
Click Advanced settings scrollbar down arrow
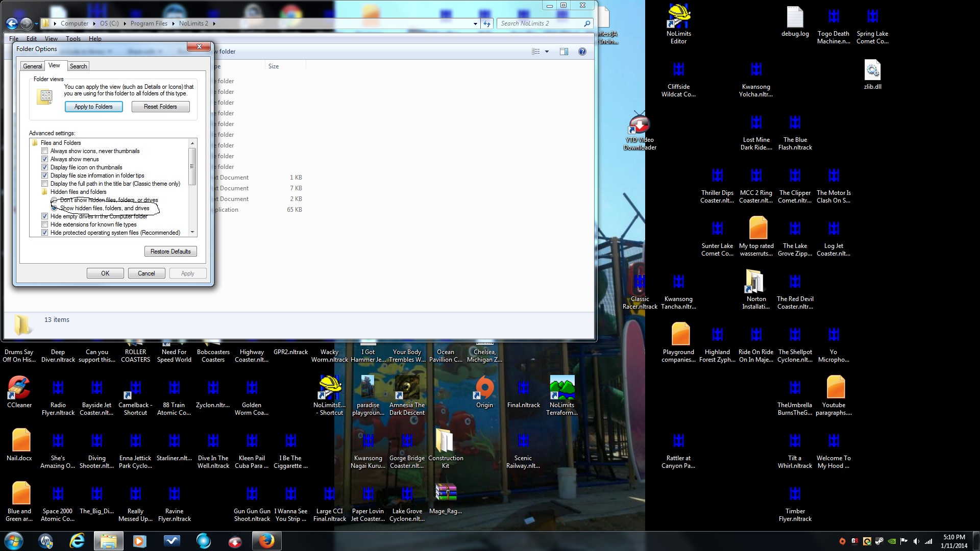point(192,232)
